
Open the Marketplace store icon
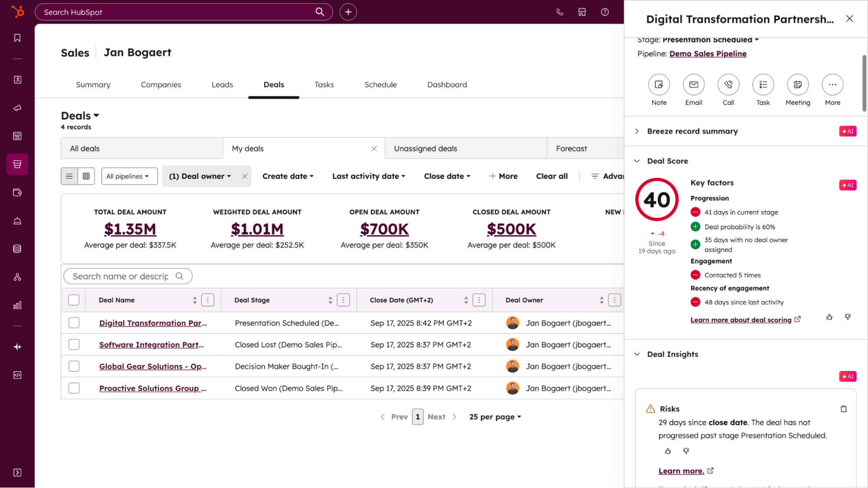pyautogui.click(x=582, y=12)
